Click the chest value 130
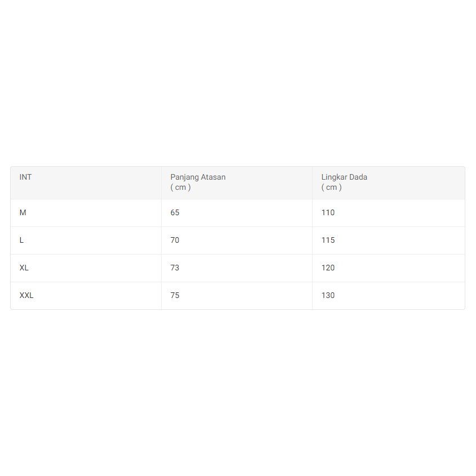This screenshot has width=476, height=476. (x=328, y=295)
